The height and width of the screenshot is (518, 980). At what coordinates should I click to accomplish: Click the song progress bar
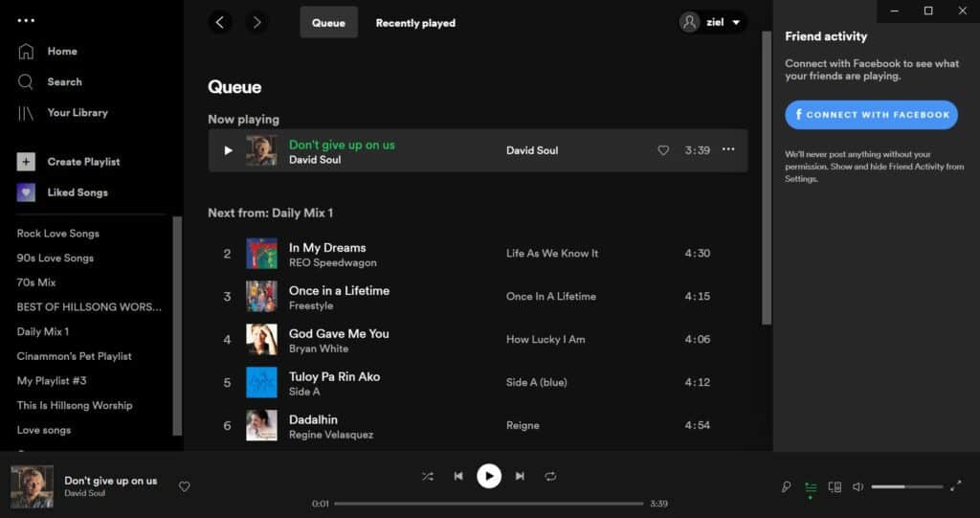click(489, 504)
